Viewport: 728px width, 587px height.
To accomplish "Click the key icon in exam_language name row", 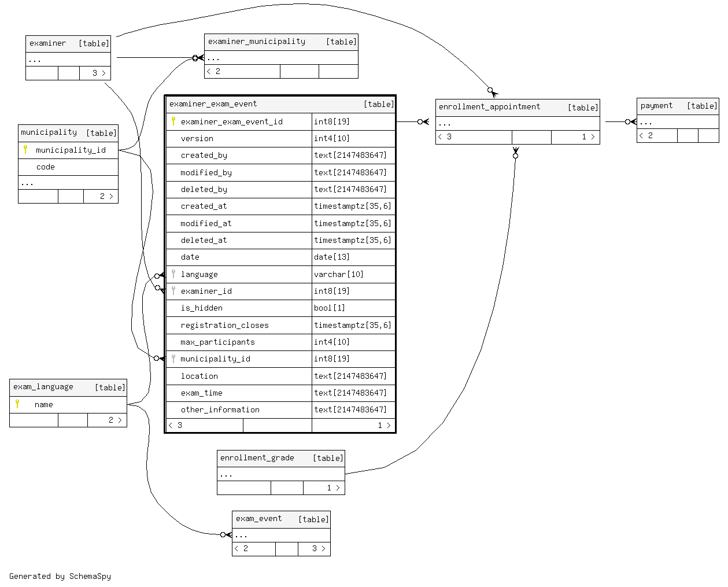I will click(17, 404).
